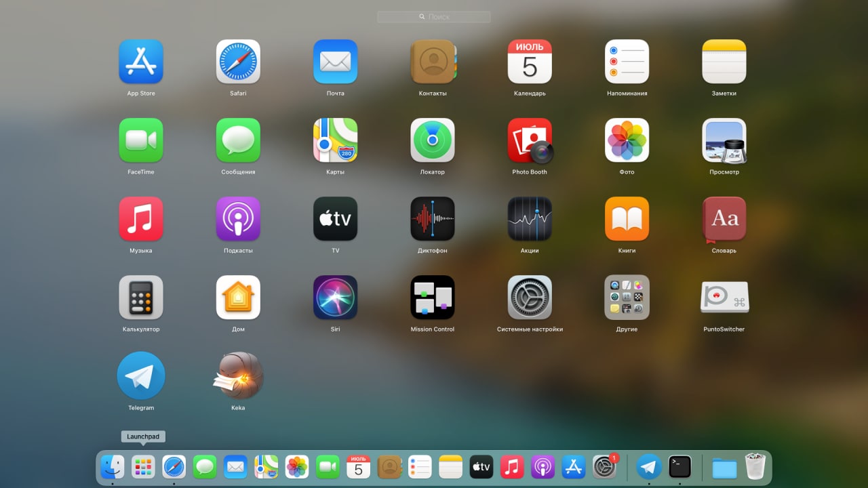Open Системные настройки in the Launchpad grid
This screenshot has width=868, height=488.
tap(530, 297)
